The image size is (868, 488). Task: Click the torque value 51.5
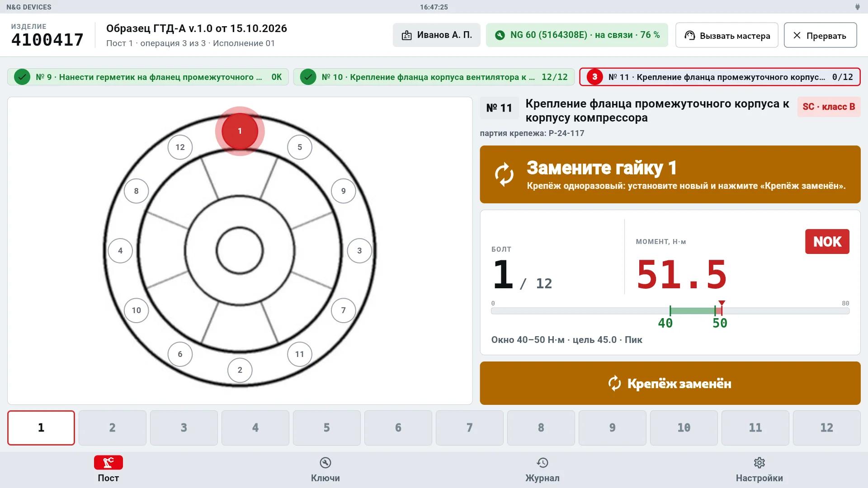682,274
